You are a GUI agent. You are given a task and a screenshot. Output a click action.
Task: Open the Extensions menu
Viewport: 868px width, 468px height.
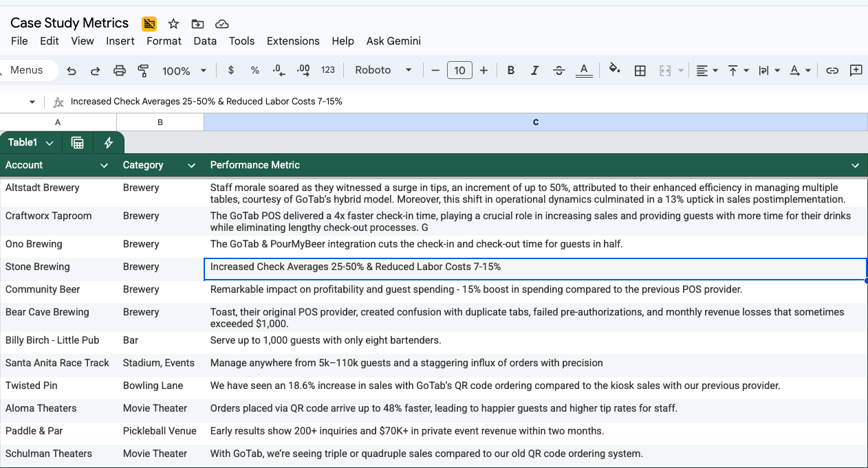click(293, 41)
